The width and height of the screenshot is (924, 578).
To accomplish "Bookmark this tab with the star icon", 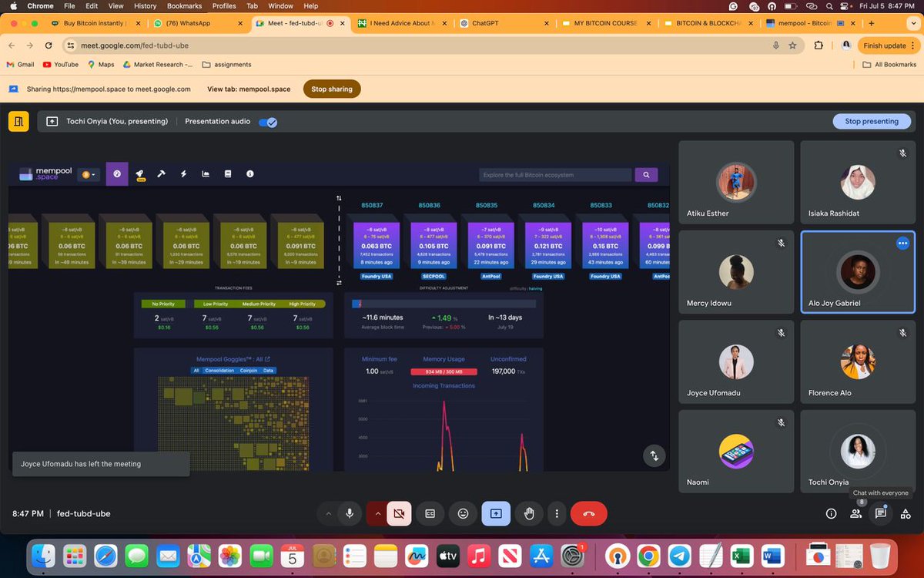I will click(792, 45).
